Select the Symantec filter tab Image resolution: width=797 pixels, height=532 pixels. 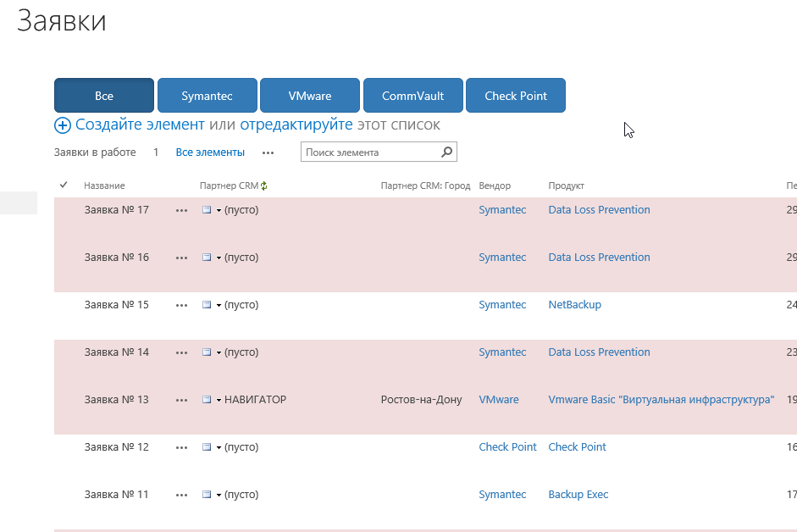point(208,96)
